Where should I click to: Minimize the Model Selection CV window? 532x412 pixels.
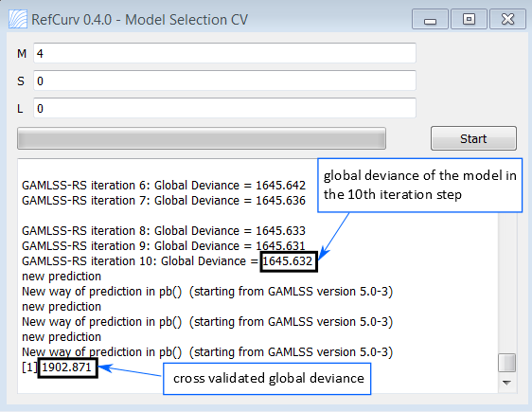click(430, 19)
